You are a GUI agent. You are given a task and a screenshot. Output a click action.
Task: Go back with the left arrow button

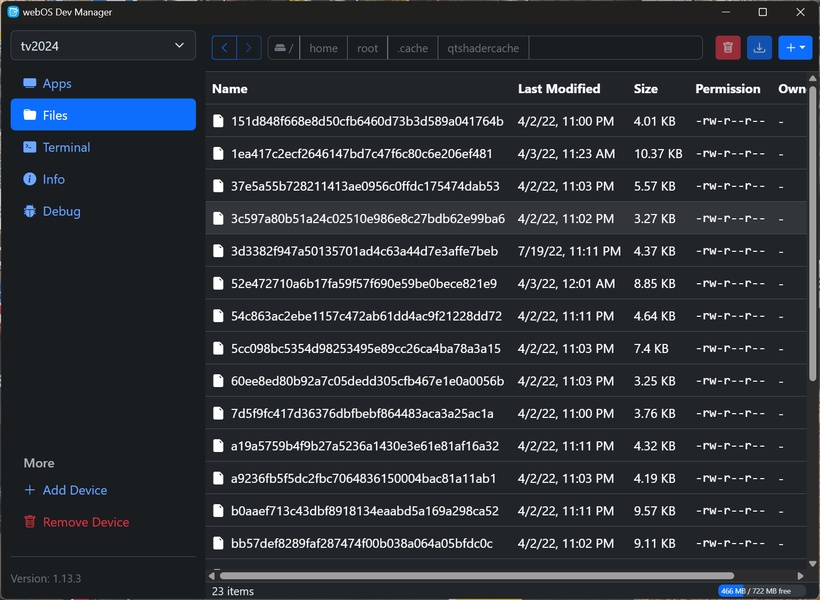click(x=225, y=48)
